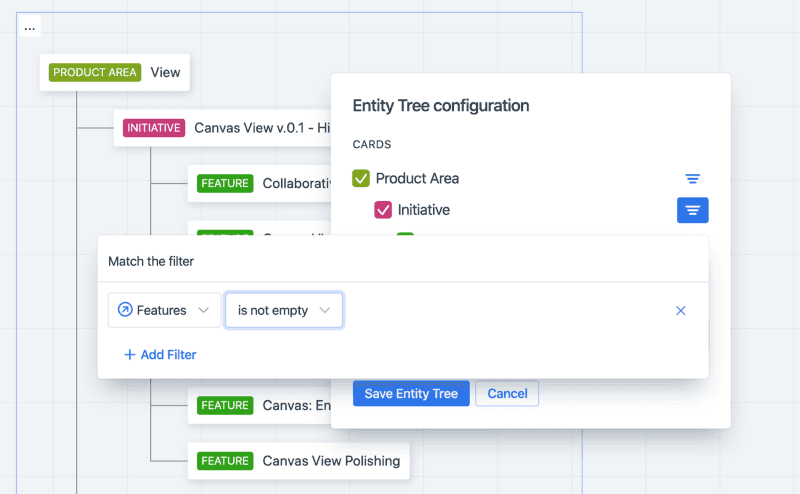Click the 'Product Area' label text
800x494 pixels.
(x=417, y=179)
